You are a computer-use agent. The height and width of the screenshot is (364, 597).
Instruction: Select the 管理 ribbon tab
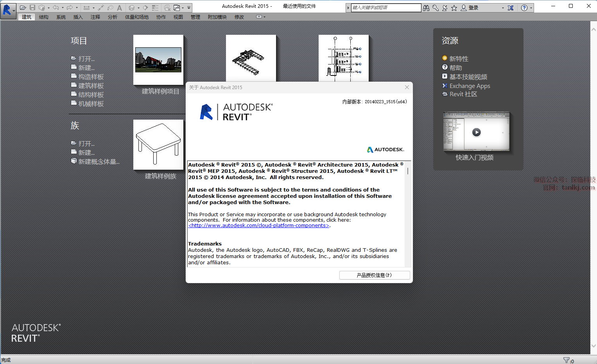click(195, 17)
